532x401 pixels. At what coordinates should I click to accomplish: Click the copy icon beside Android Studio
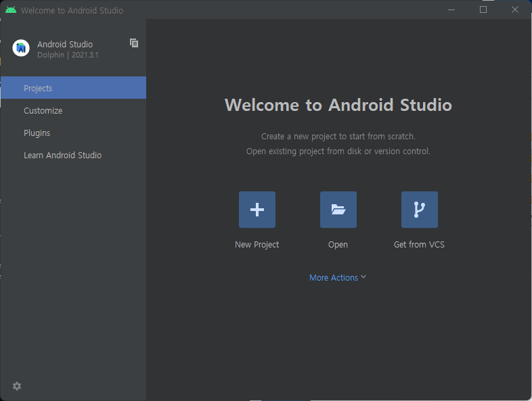click(134, 43)
